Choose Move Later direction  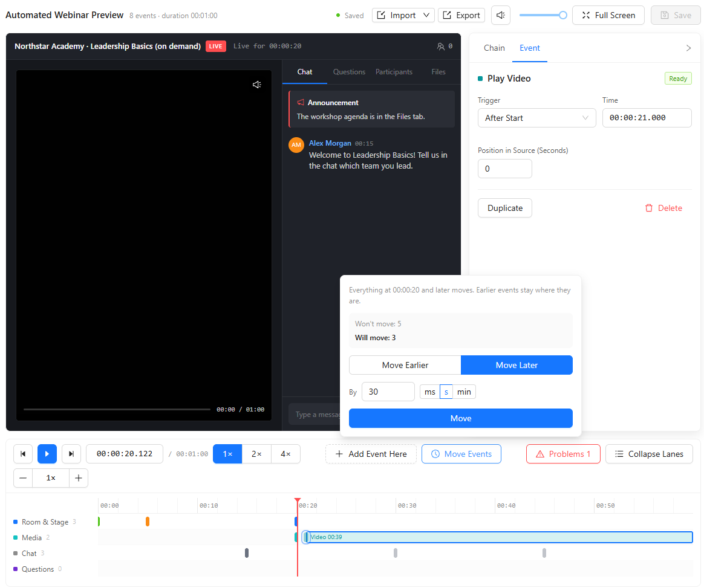(517, 365)
